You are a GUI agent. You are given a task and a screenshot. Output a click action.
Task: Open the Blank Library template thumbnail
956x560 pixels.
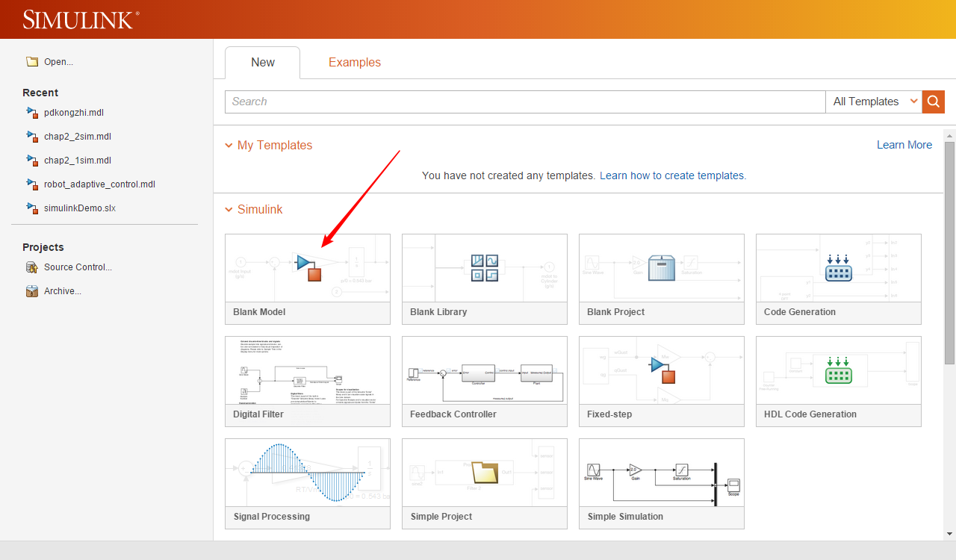click(485, 268)
